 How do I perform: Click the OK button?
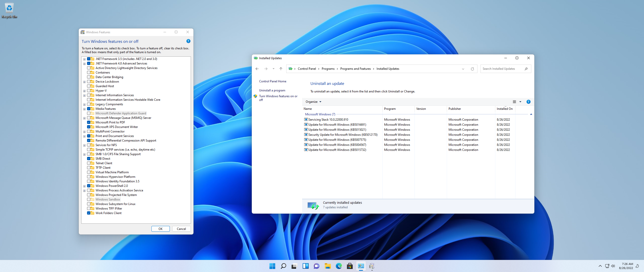coord(160,229)
